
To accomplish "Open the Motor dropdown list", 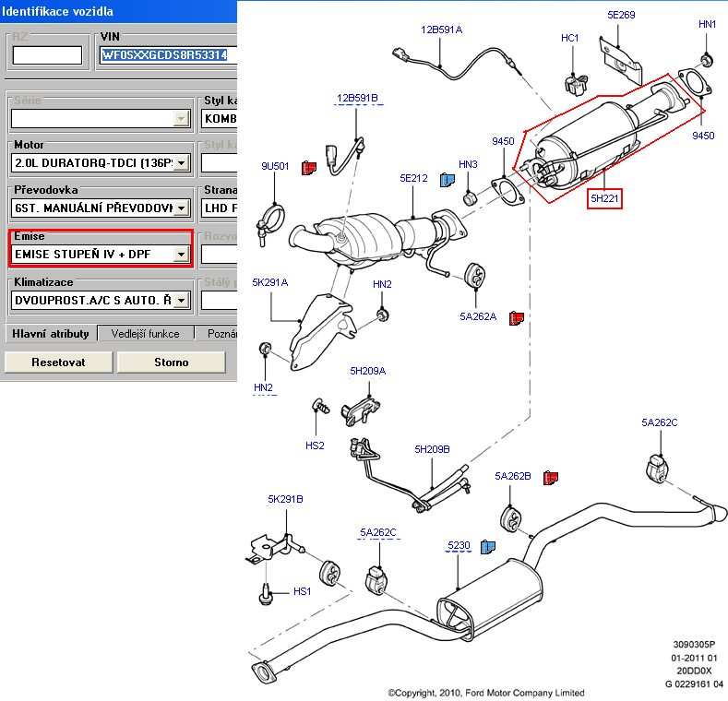I will (181, 163).
